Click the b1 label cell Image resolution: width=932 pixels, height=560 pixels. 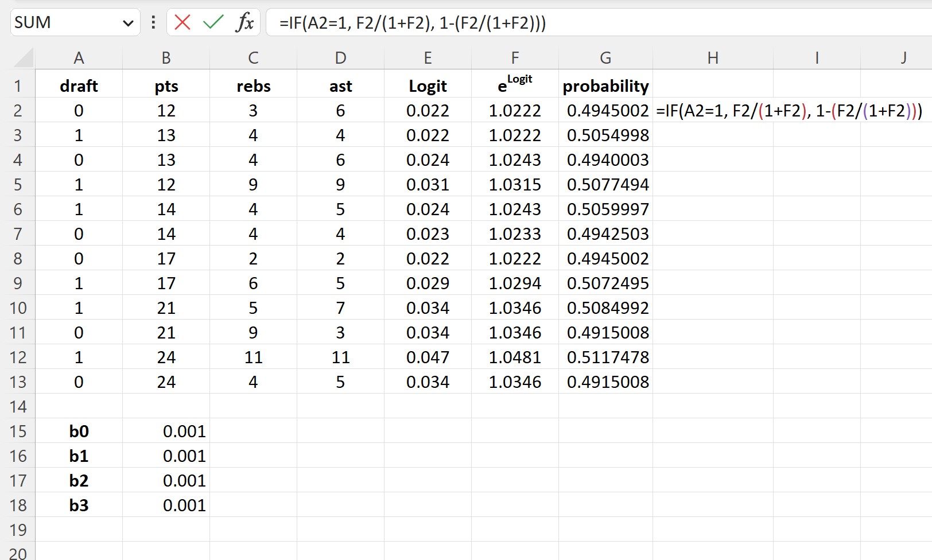79,456
